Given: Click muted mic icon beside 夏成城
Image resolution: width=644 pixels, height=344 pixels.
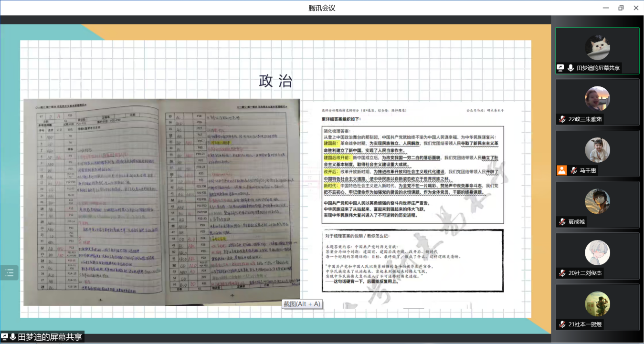Looking at the screenshot, I should tap(563, 222).
